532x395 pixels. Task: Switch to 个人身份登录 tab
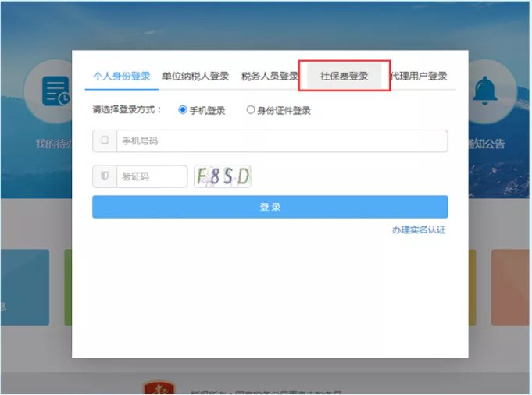coord(121,77)
